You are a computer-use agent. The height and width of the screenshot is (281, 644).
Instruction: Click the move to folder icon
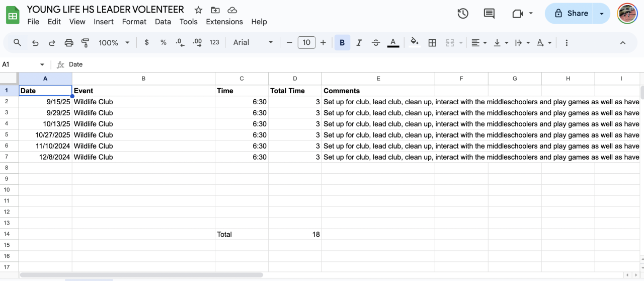click(x=215, y=10)
